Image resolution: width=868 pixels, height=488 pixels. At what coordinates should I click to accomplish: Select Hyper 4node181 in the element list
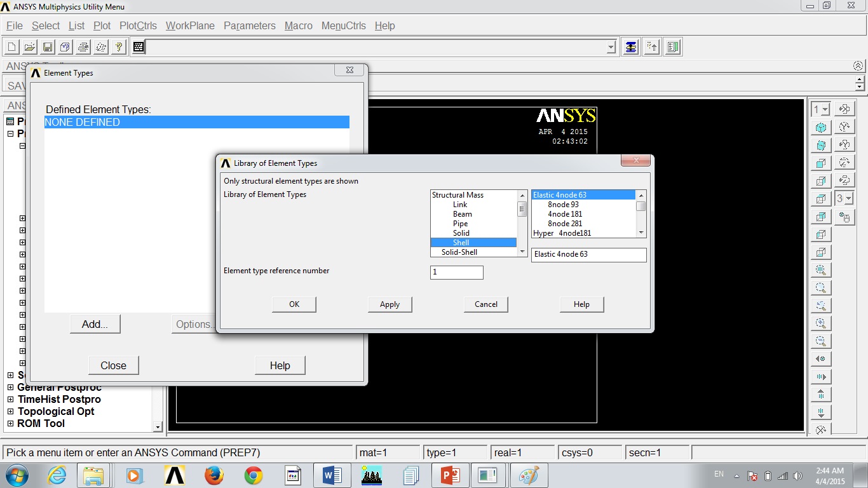click(x=583, y=233)
